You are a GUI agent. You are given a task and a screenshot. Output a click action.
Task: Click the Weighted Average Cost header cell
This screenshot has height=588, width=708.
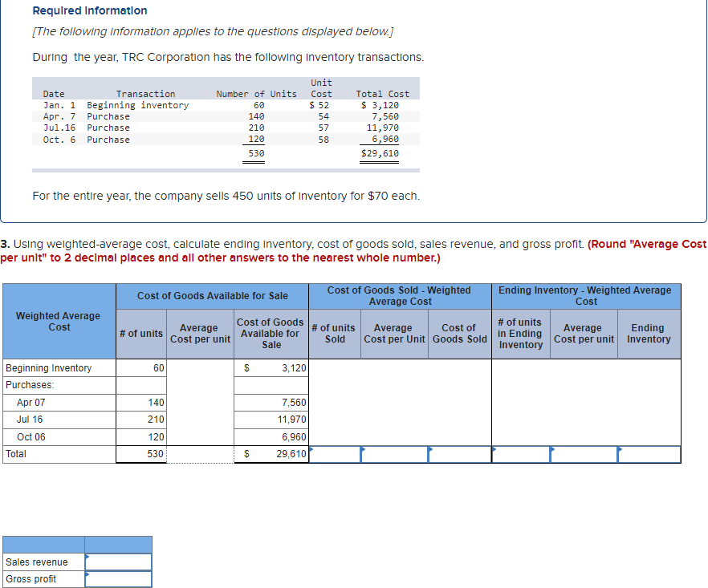click(58, 321)
